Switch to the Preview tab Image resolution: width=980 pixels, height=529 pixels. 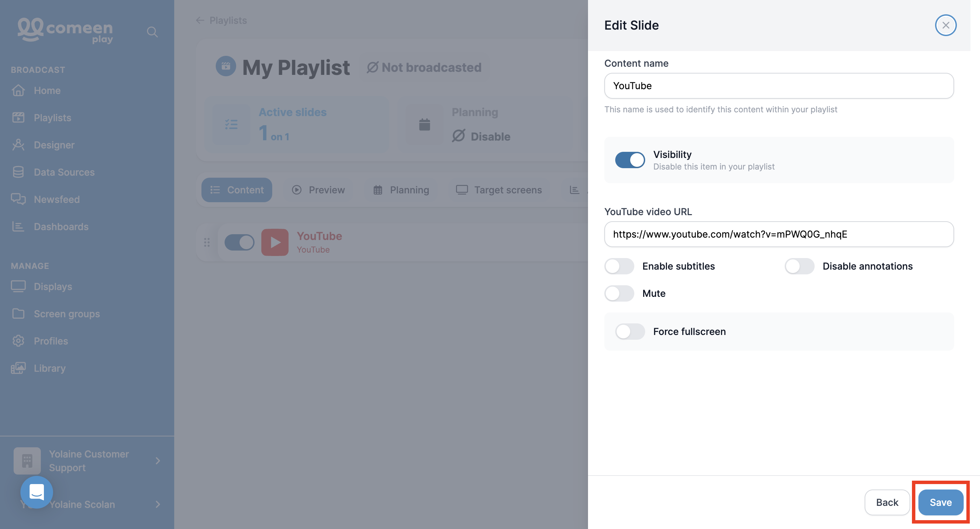[318, 190]
